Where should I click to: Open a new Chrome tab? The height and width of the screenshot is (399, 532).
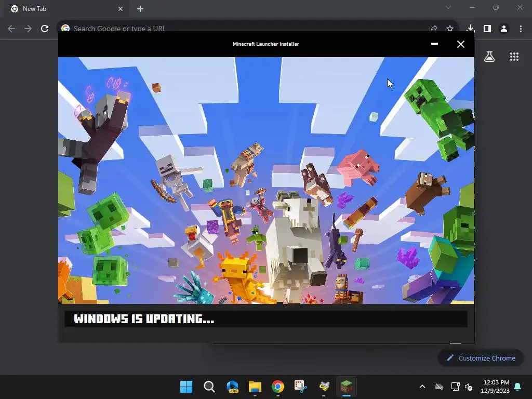(x=140, y=9)
